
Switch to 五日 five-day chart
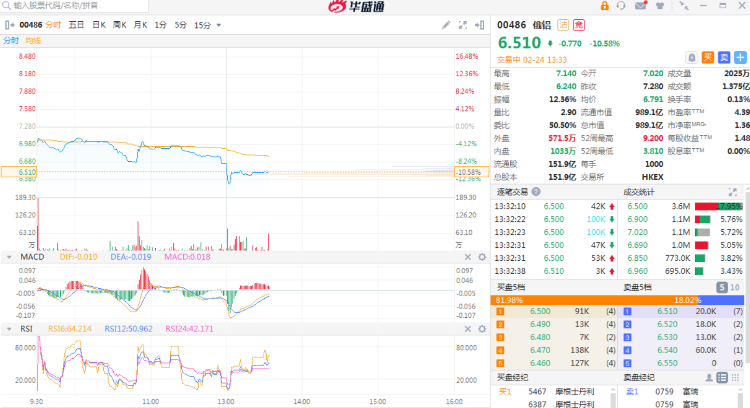click(76, 25)
